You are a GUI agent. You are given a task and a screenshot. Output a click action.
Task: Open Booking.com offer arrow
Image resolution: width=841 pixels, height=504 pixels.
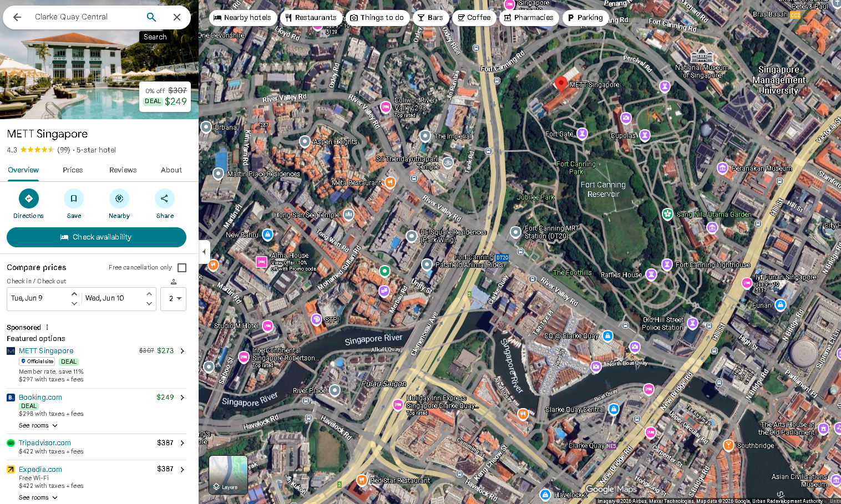tap(183, 398)
